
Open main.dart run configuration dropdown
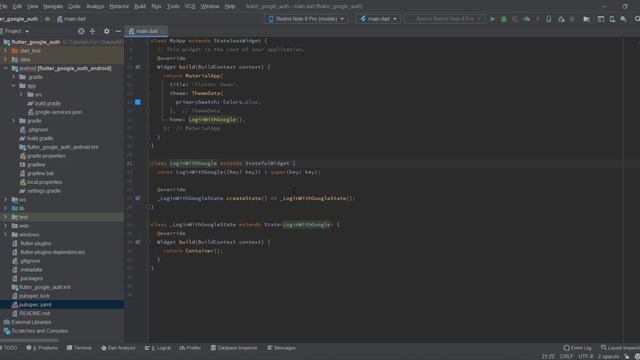(379, 19)
